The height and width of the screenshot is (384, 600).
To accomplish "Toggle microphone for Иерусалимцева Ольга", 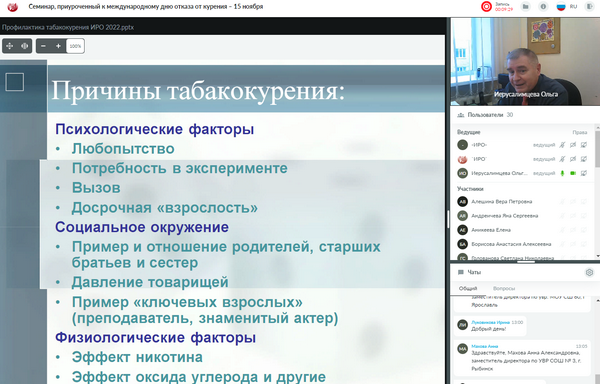I will point(562,173).
